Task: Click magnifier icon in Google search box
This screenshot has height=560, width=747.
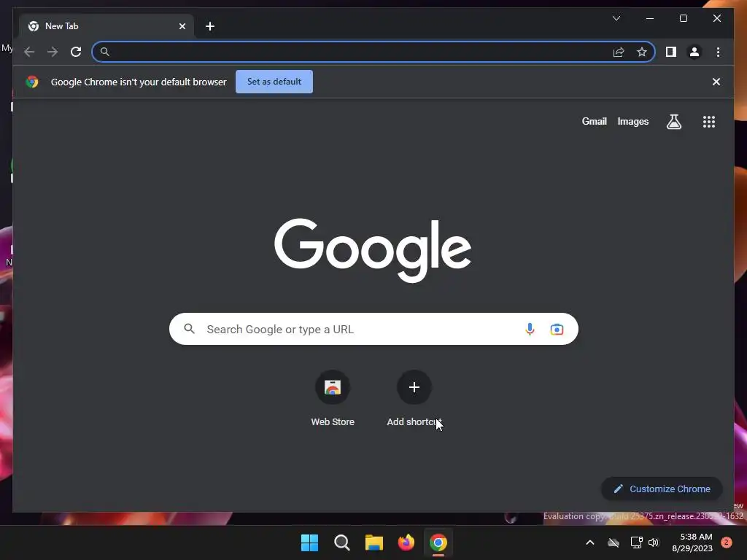Action: (189, 329)
